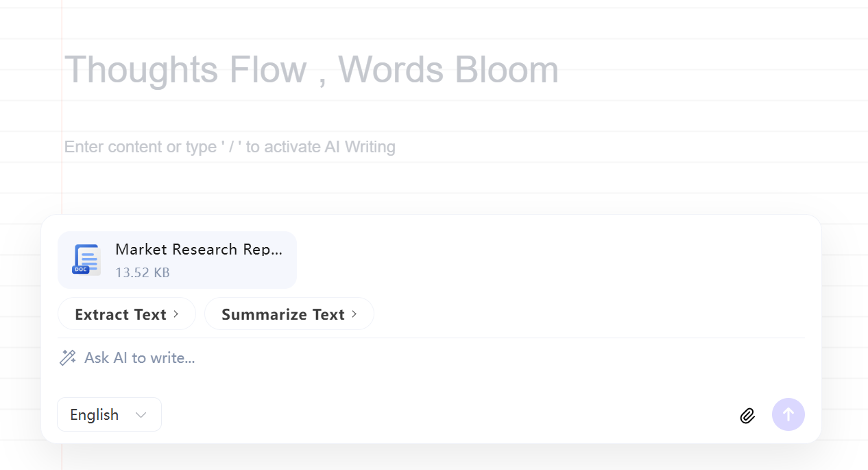Click the blue DOC file icon
Screen dimensions: 868x470
tap(86, 259)
